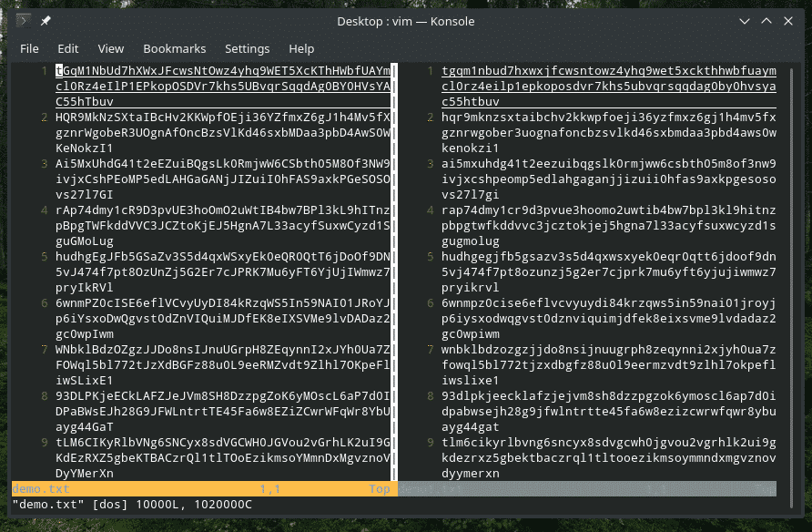Click the vertical split divider between panes
Image resolution: width=812 pixels, height=532 pixels.
[394, 273]
